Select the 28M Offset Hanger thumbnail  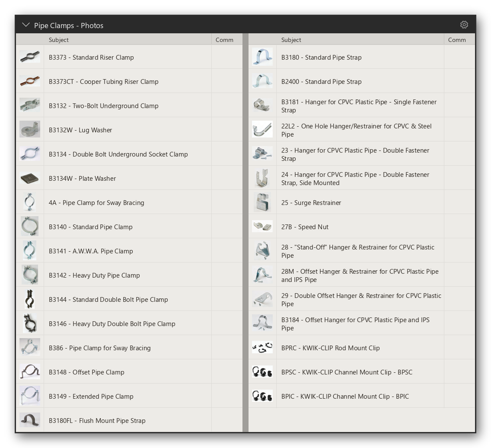[x=262, y=275]
